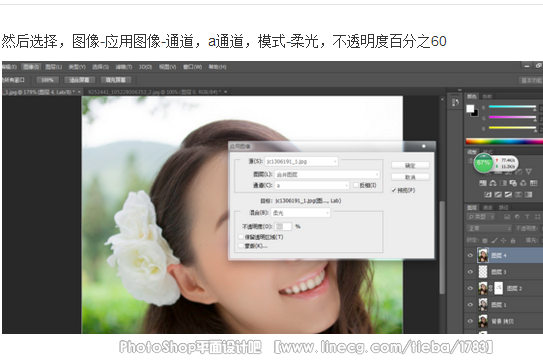Open the 混合(B) blending mode dropdown
The image size is (543, 364).
pos(301,213)
